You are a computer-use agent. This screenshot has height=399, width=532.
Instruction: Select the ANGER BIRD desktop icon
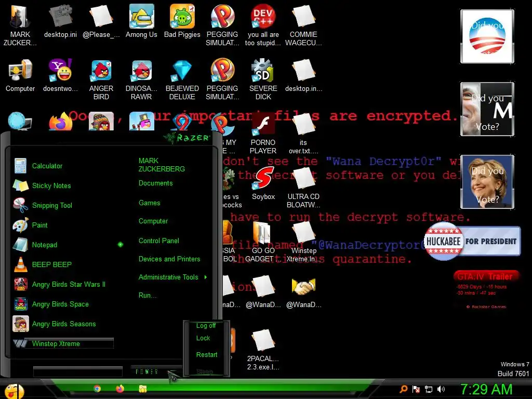(x=101, y=79)
